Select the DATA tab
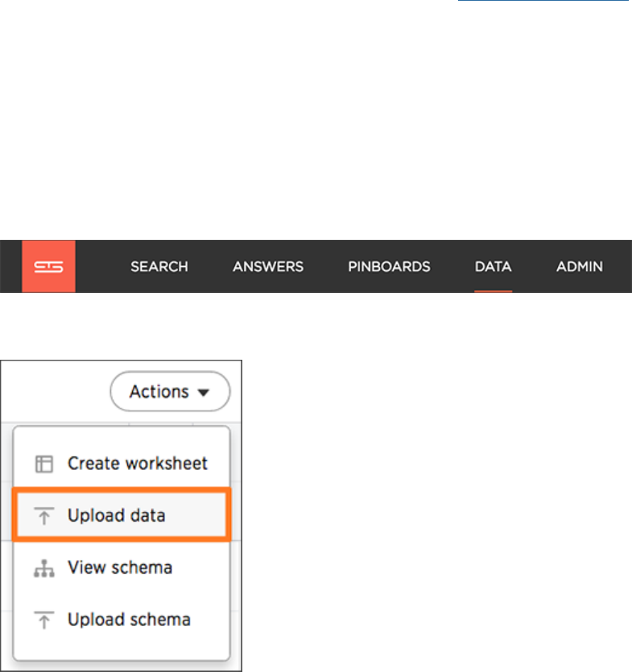The height and width of the screenshot is (672, 632). click(x=493, y=266)
